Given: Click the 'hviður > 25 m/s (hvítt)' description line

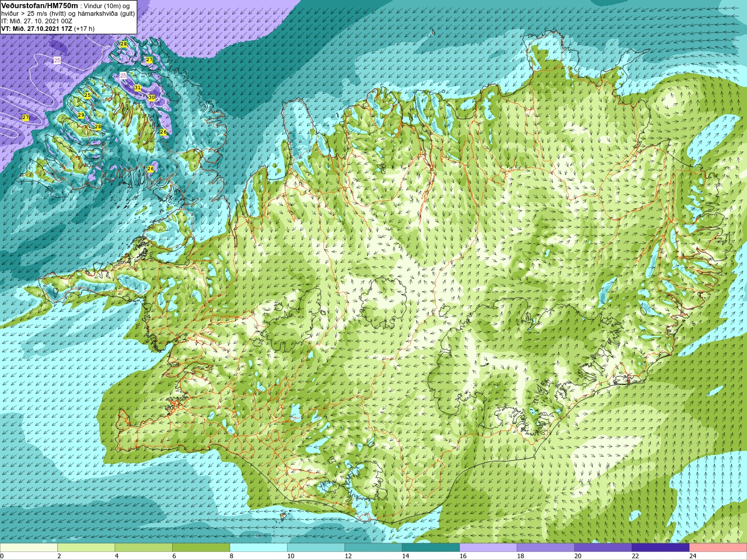Looking at the screenshot, I should click(34, 13).
